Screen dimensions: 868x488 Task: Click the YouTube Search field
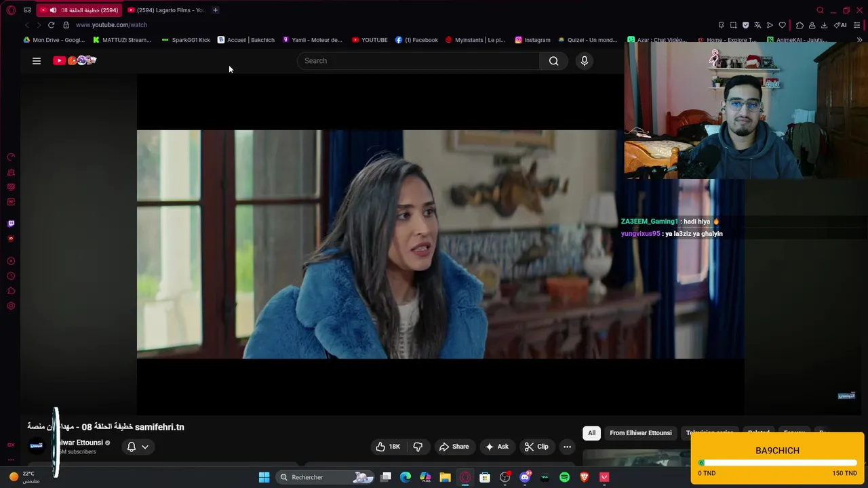(x=418, y=61)
